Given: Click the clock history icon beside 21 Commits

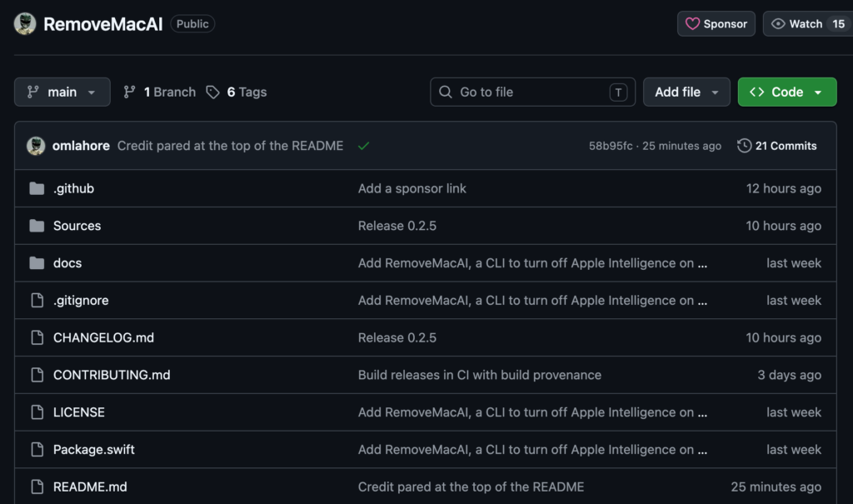Looking at the screenshot, I should click(744, 146).
